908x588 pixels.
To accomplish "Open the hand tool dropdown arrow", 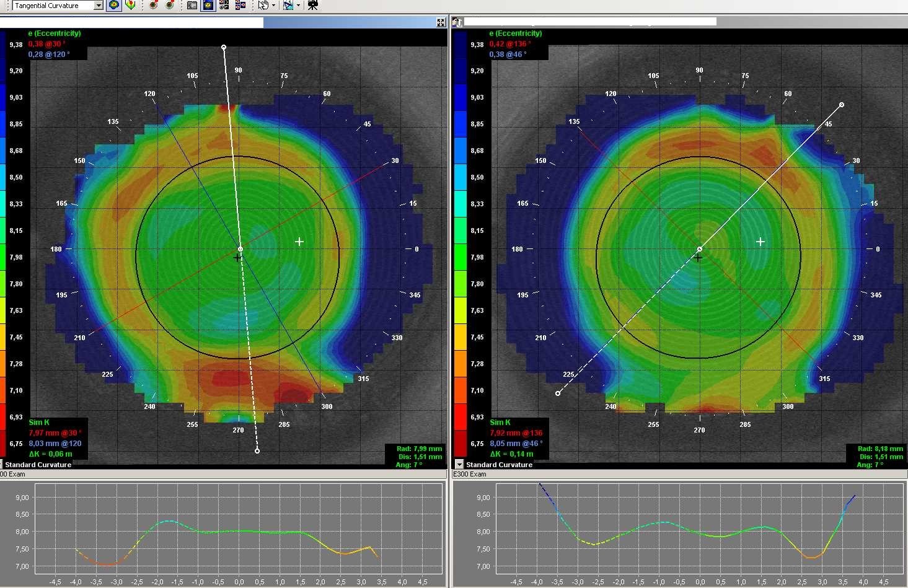I will point(273,6).
